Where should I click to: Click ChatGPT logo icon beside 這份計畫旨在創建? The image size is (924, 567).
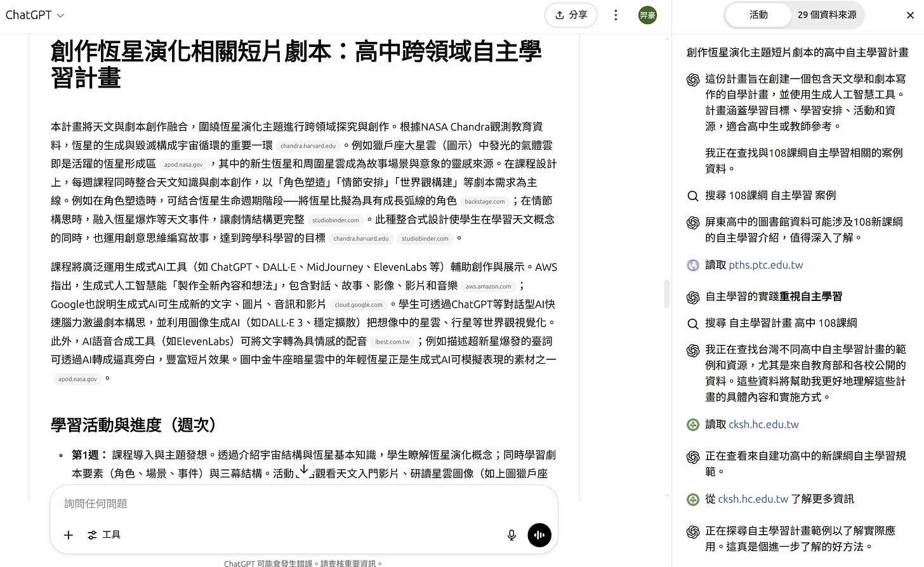pos(693,79)
